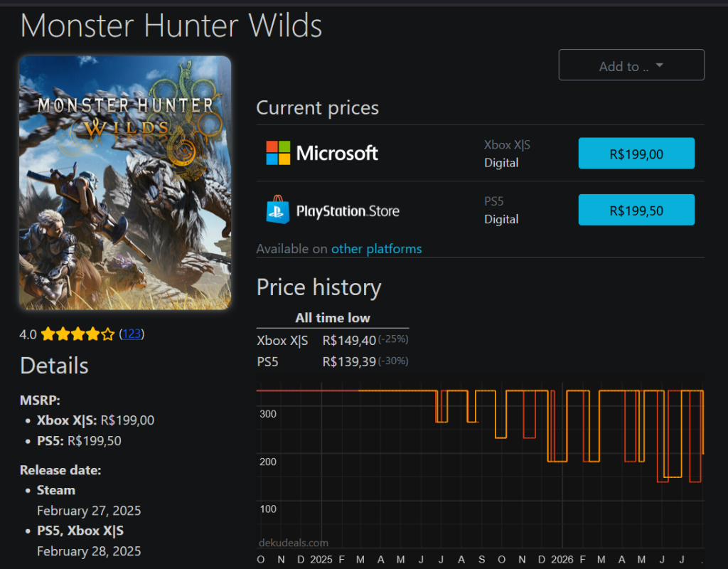Follow the other platforms link

376,249
